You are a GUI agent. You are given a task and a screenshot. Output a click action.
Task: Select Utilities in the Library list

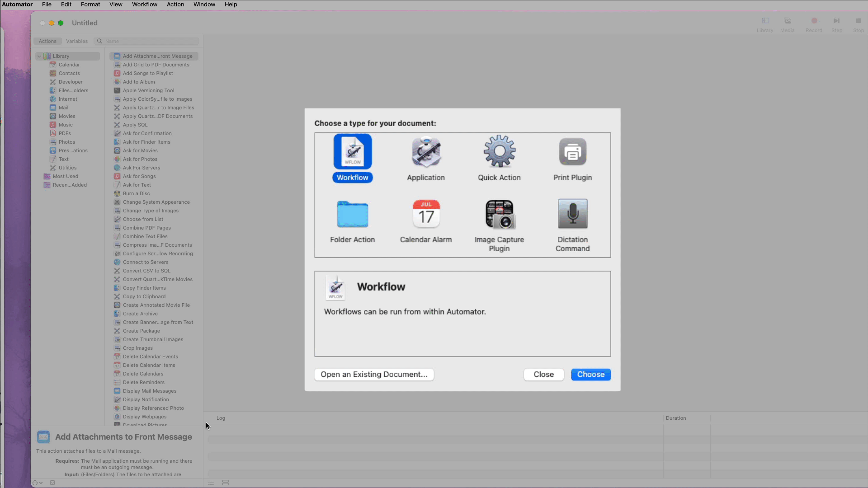click(67, 168)
